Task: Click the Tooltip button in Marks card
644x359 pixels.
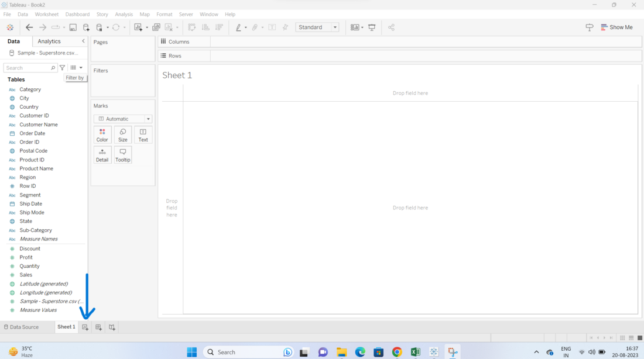Action: pyautogui.click(x=122, y=154)
